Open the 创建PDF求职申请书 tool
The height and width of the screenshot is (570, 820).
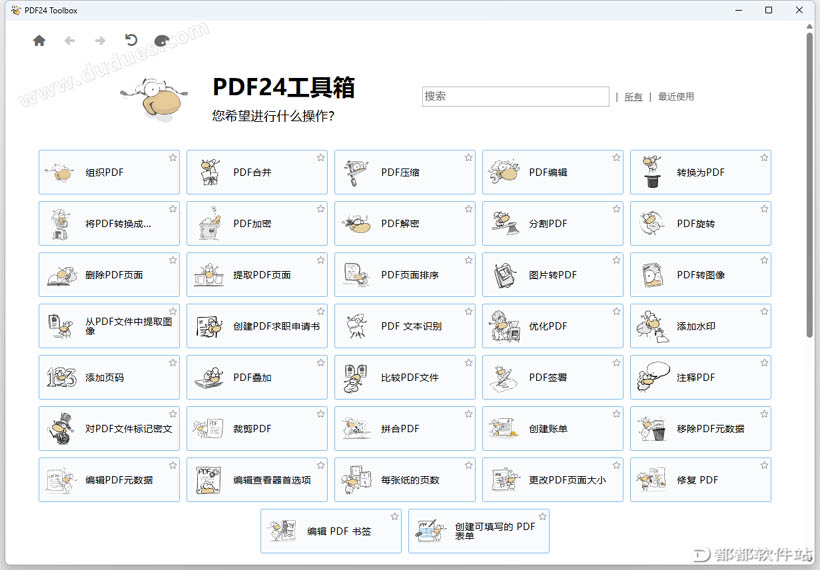pos(257,326)
